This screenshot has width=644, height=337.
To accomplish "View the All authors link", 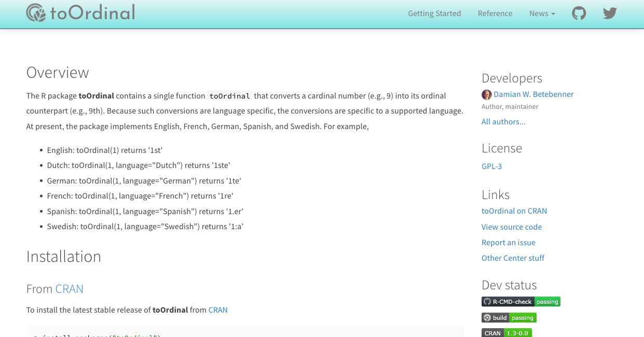I will [x=503, y=122].
